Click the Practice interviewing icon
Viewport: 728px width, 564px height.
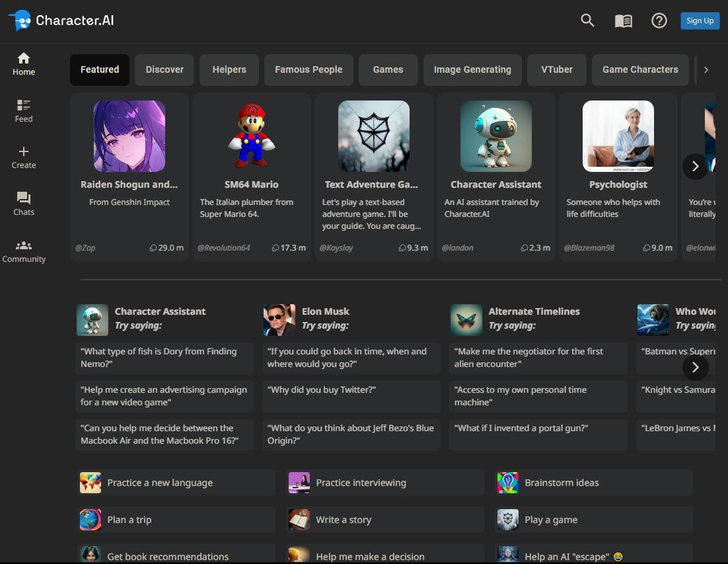[299, 483]
